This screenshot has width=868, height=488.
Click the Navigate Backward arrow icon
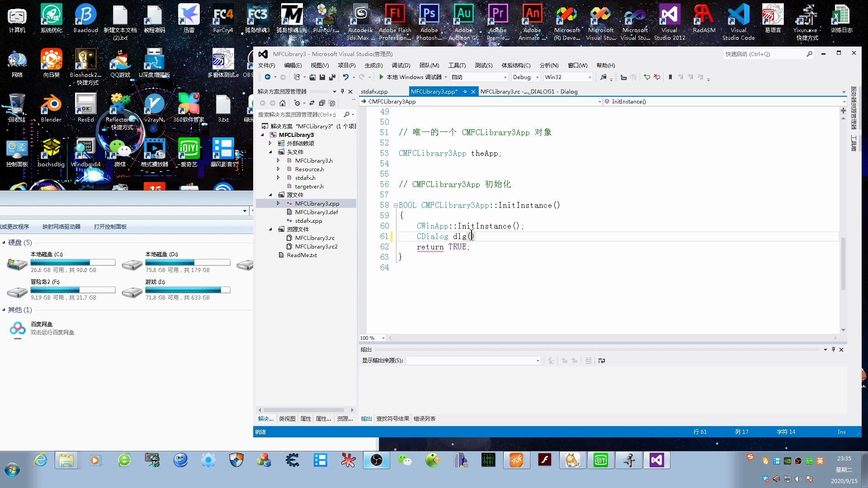[x=268, y=77]
